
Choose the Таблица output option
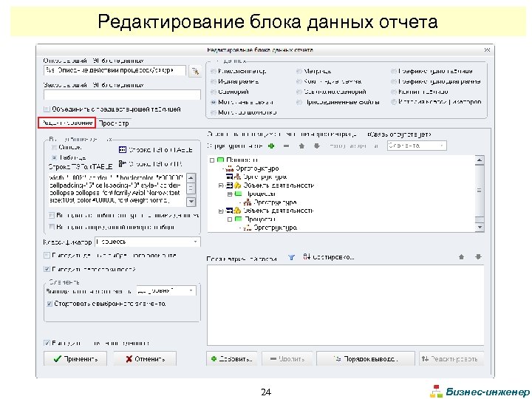pos(54,158)
